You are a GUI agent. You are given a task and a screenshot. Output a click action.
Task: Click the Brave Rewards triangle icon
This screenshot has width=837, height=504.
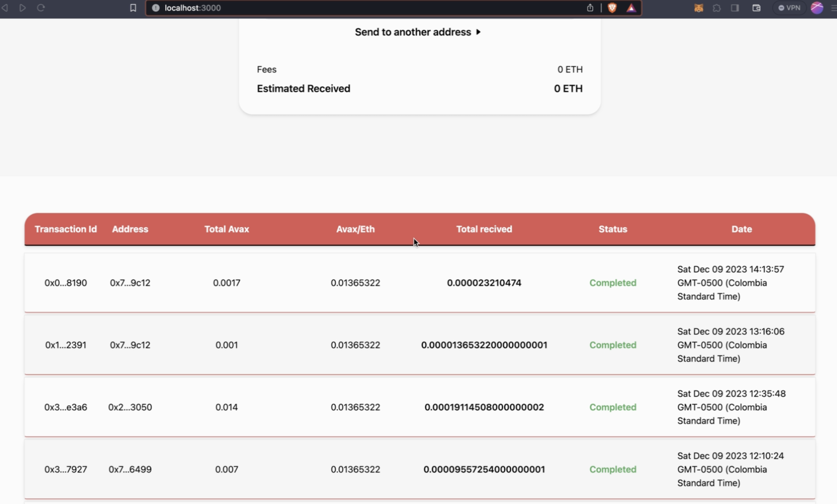[x=631, y=8]
